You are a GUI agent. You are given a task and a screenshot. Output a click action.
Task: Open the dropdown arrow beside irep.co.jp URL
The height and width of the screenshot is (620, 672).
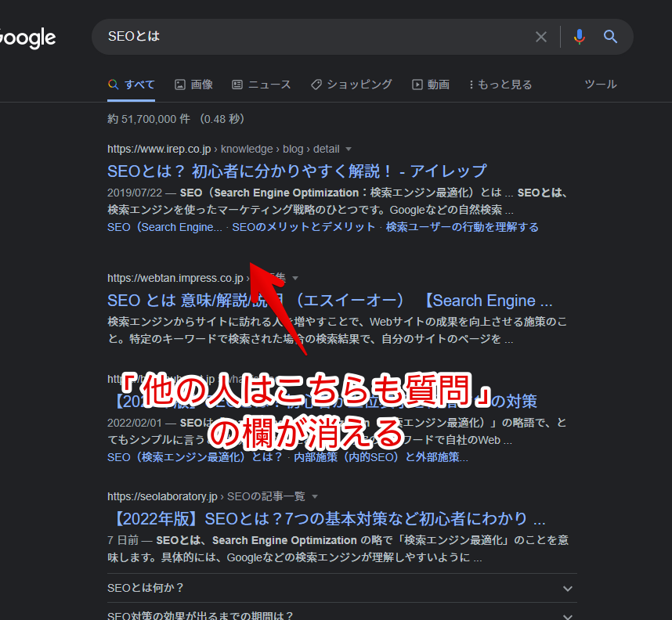point(349,149)
